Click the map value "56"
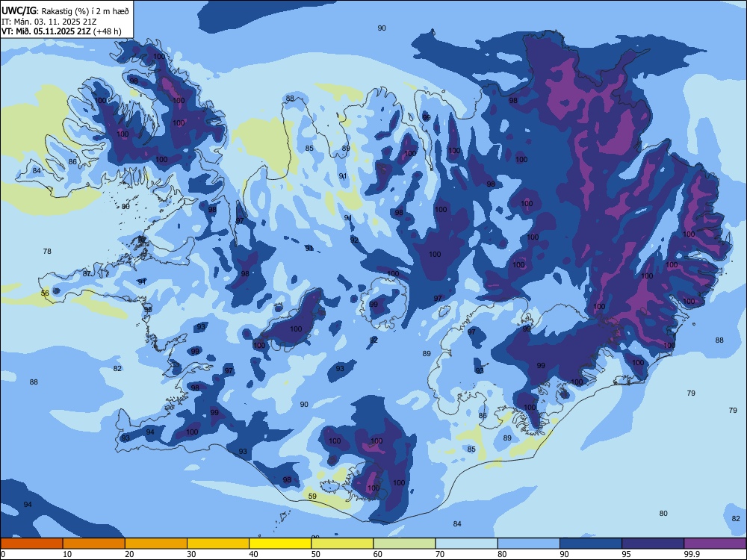Viewport: 747px width, 560px height. [45, 293]
